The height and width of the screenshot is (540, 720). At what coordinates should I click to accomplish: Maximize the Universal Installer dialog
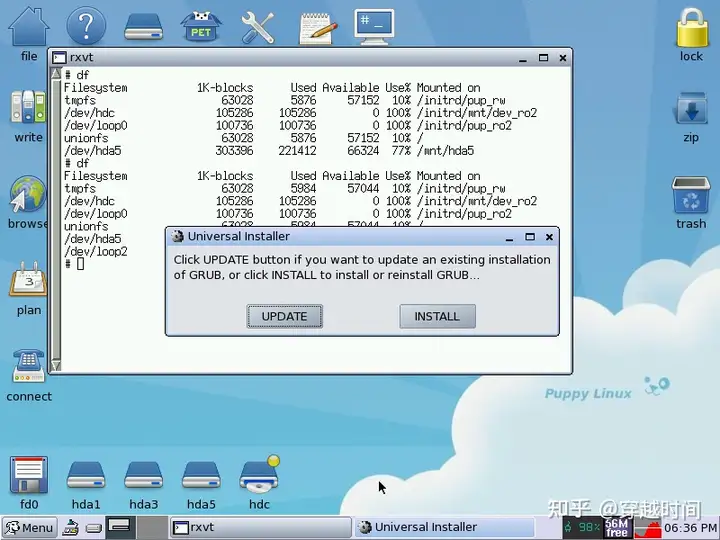(530, 237)
